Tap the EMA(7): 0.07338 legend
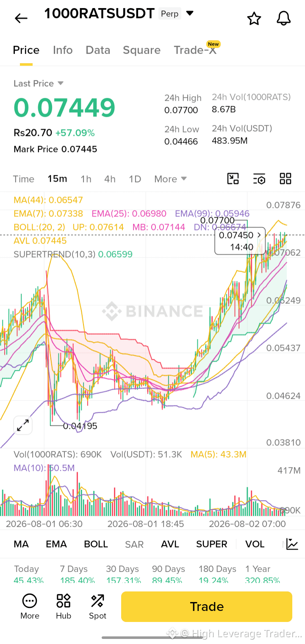The image size is (305, 644). point(48,214)
